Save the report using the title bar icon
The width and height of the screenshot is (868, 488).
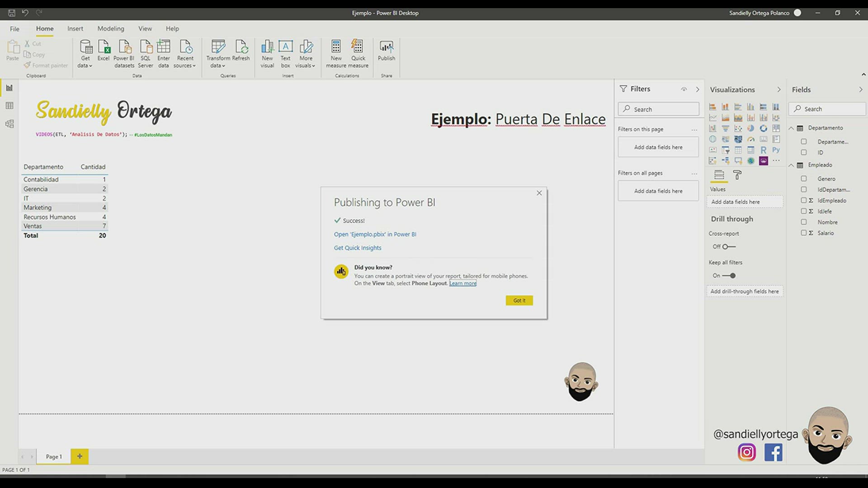[12, 13]
